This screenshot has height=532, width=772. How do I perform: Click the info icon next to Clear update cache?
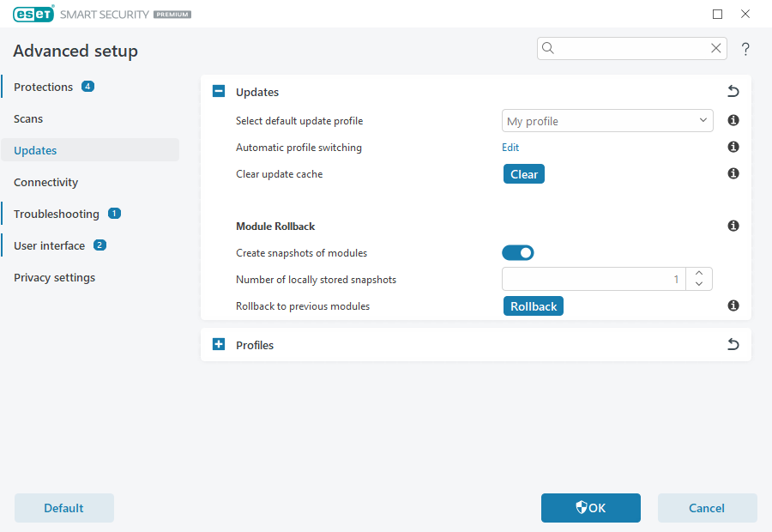click(x=733, y=173)
